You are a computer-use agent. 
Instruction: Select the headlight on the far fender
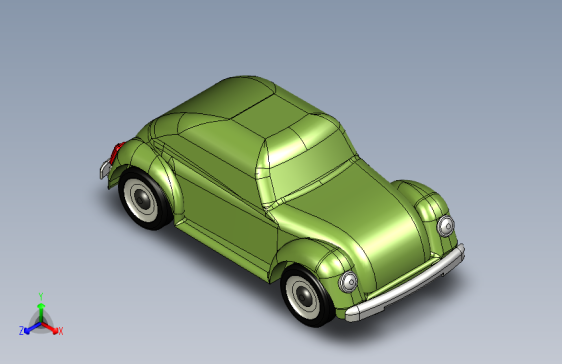(446, 226)
